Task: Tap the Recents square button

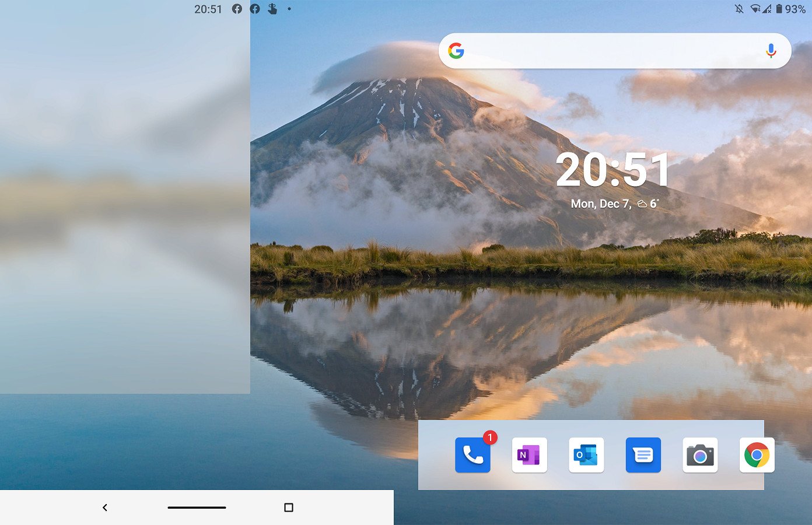Action: point(288,508)
